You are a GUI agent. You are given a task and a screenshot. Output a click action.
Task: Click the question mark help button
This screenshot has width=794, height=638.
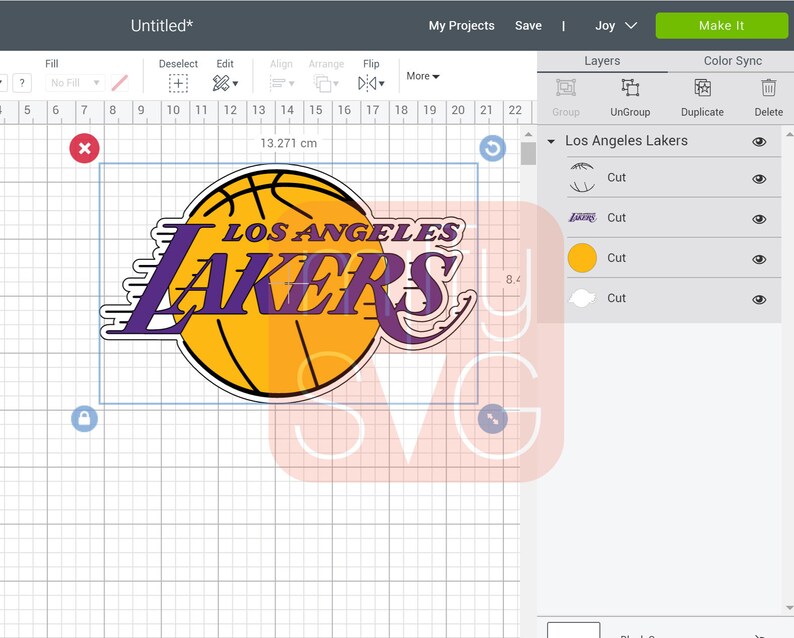click(x=22, y=83)
